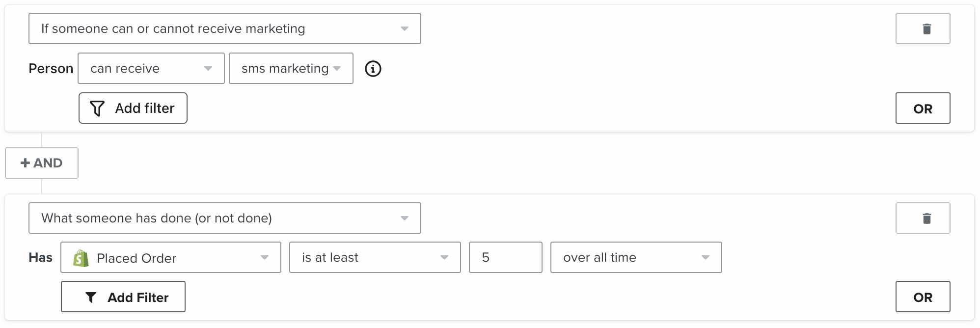Click the solid funnel icon under Has

[91, 297]
